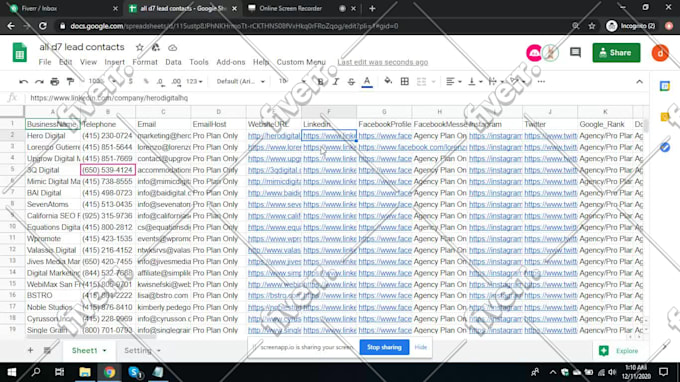Screen dimensions: 680x382
Task: Select the BusinessName header cell
Action: point(53,124)
